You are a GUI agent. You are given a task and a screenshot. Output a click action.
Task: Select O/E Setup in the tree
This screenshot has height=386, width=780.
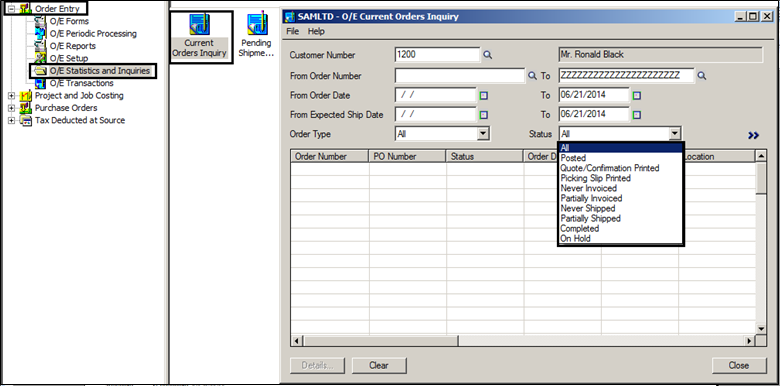(x=69, y=58)
